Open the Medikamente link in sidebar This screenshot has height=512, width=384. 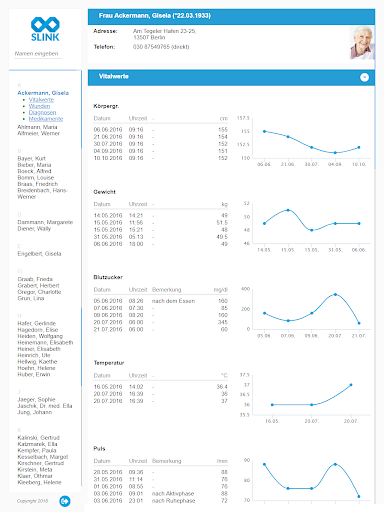coord(46,119)
